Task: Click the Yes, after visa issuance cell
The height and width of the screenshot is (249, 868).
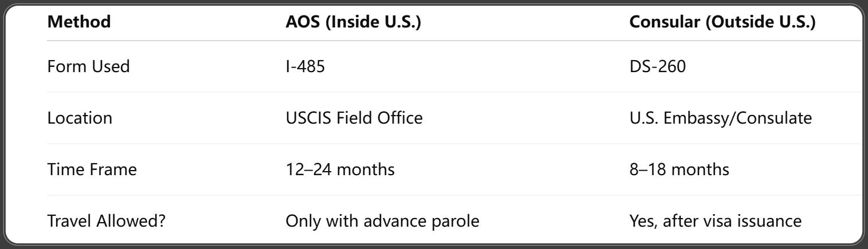Action: (715, 221)
